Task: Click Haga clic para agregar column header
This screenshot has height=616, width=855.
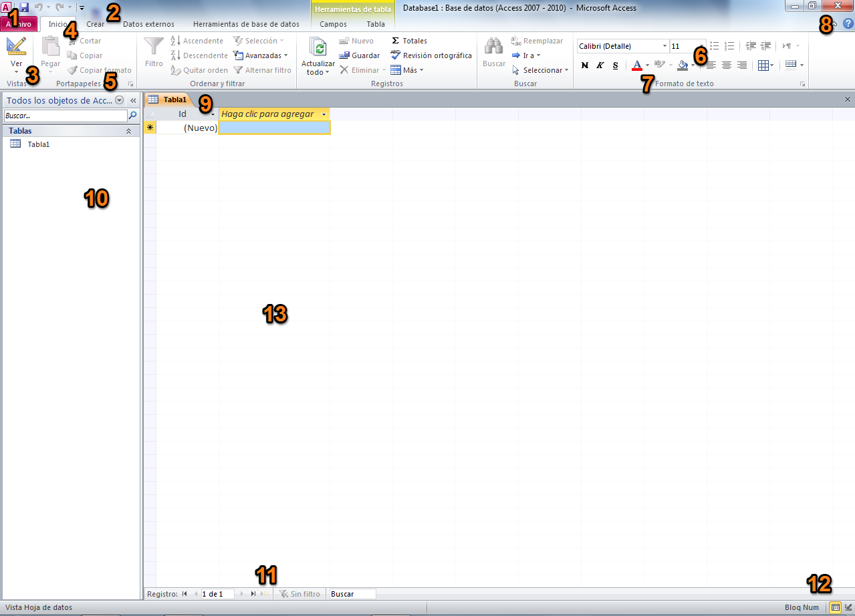Action: (x=274, y=114)
